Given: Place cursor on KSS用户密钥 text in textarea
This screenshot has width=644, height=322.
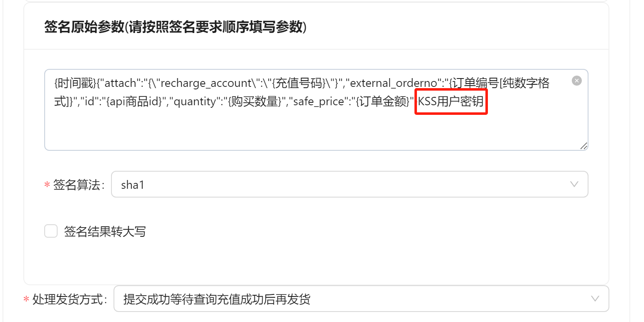Looking at the screenshot, I should tap(451, 101).
